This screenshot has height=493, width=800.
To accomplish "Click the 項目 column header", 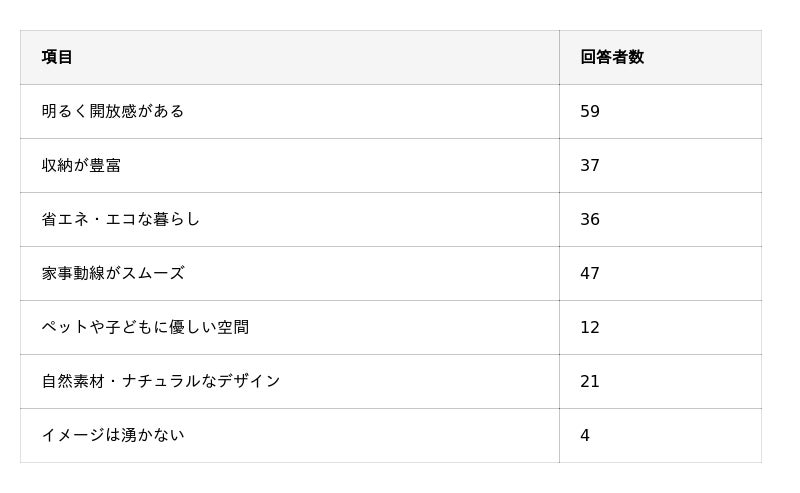I will [57, 57].
